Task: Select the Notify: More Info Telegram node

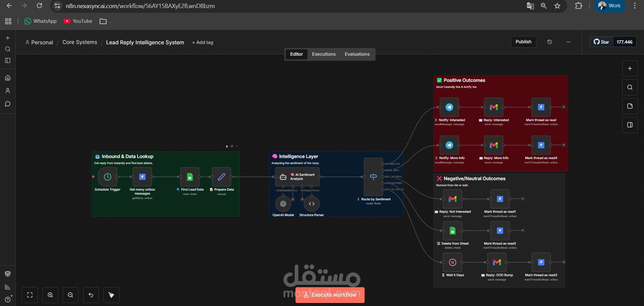Action: [x=449, y=145]
